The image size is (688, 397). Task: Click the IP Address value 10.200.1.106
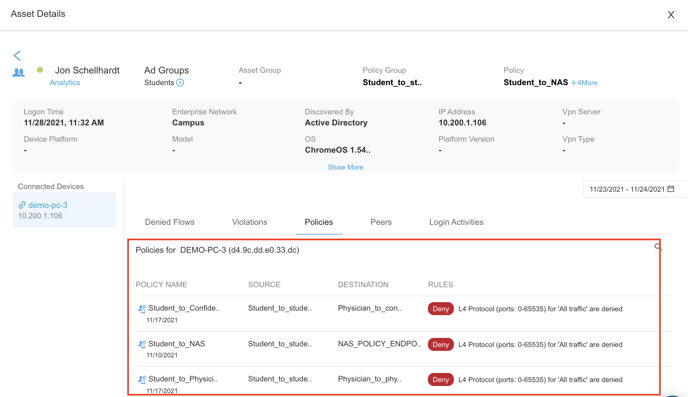click(x=462, y=123)
